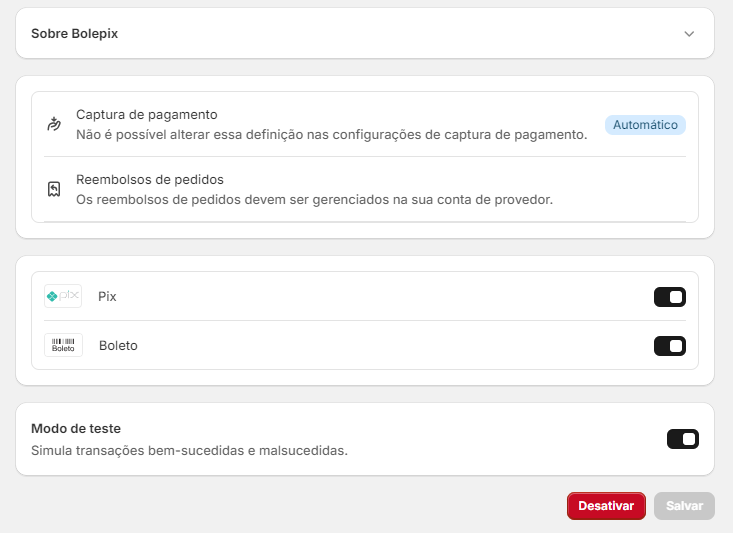This screenshot has height=533, width=733.
Task: Click the Boleto label text
Action: click(118, 346)
